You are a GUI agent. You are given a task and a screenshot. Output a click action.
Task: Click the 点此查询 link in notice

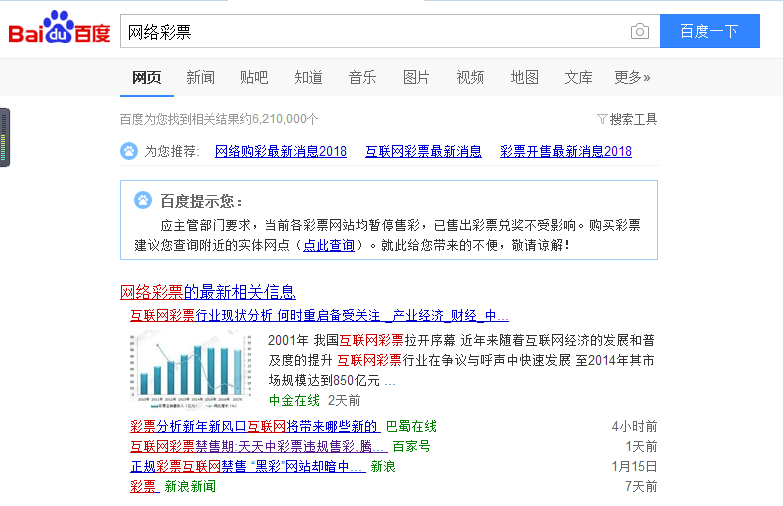[x=329, y=245]
